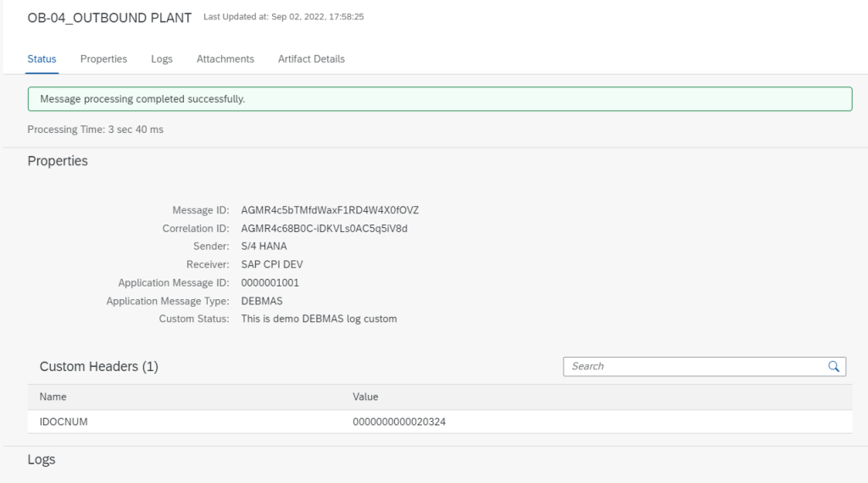
Task: Click the Custom Headers (1) table title
Action: [x=98, y=367]
